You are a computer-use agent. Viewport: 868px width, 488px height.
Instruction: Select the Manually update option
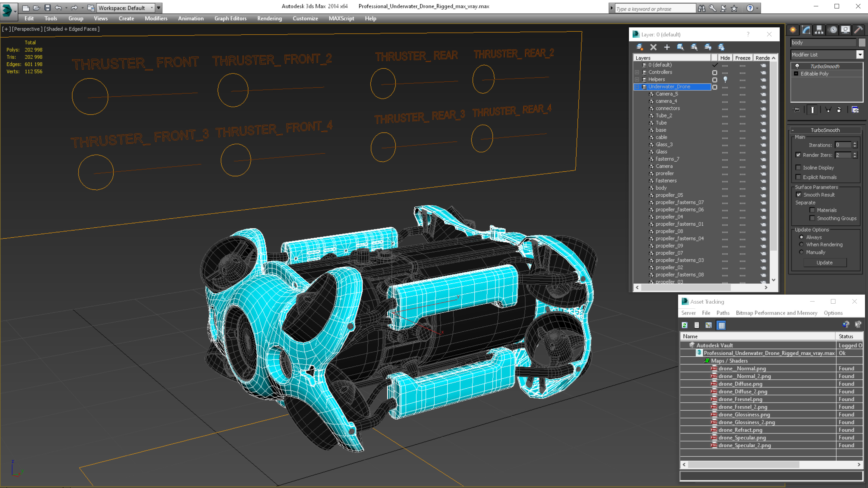coord(802,252)
